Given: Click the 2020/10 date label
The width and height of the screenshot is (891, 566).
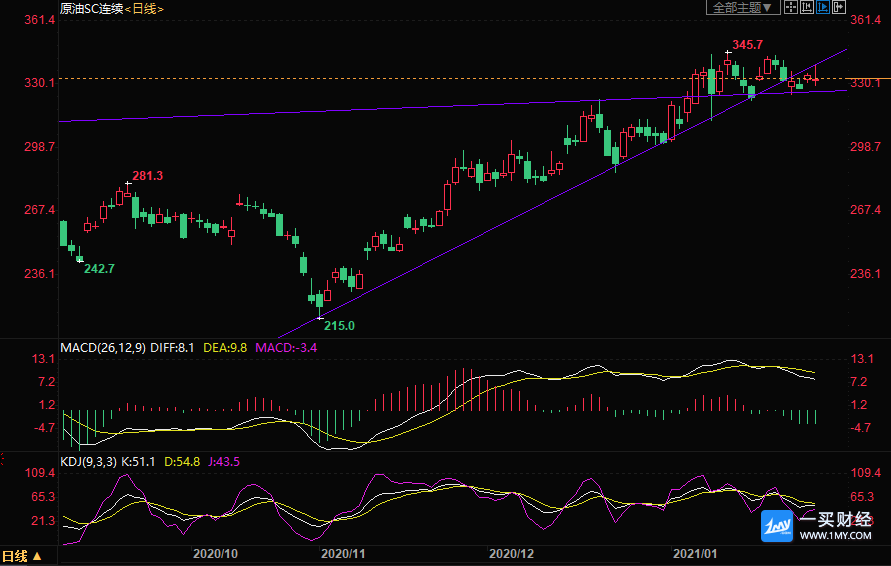Looking at the screenshot, I should pyautogui.click(x=215, y=553).
